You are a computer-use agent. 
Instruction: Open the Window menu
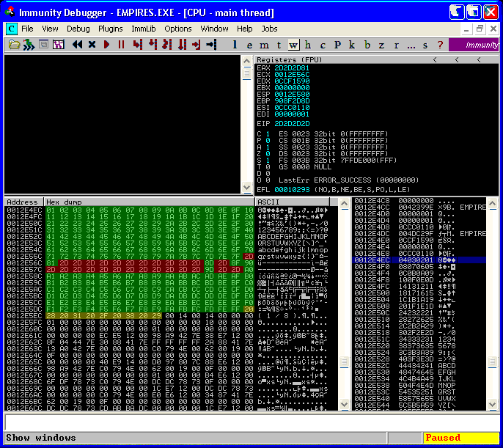(214, 29)
